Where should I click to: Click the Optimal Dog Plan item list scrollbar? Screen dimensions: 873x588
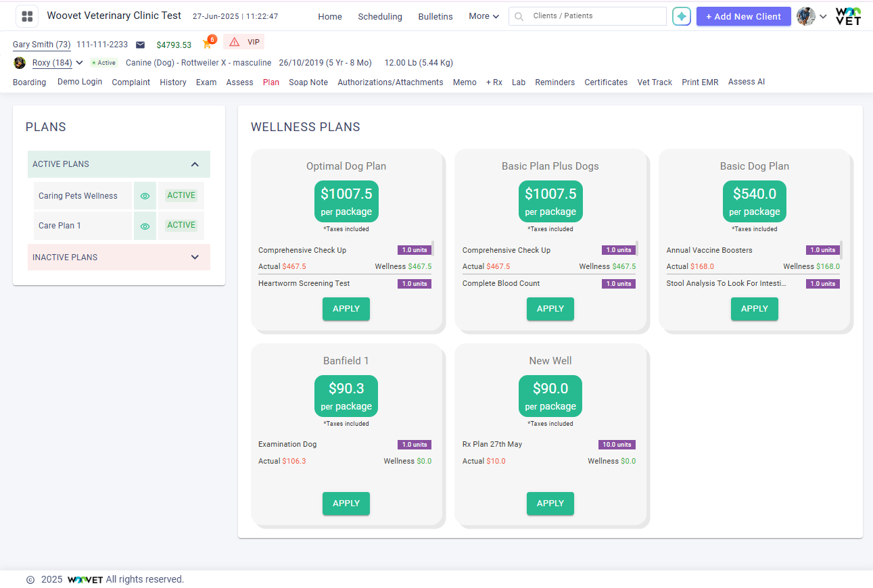(433, 248)
